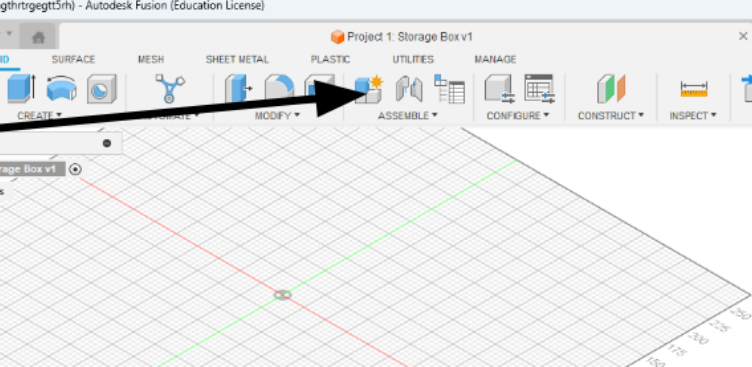Click the New Component icon
The height and width of the screenshot is (367, 752).
pos(368,89)
